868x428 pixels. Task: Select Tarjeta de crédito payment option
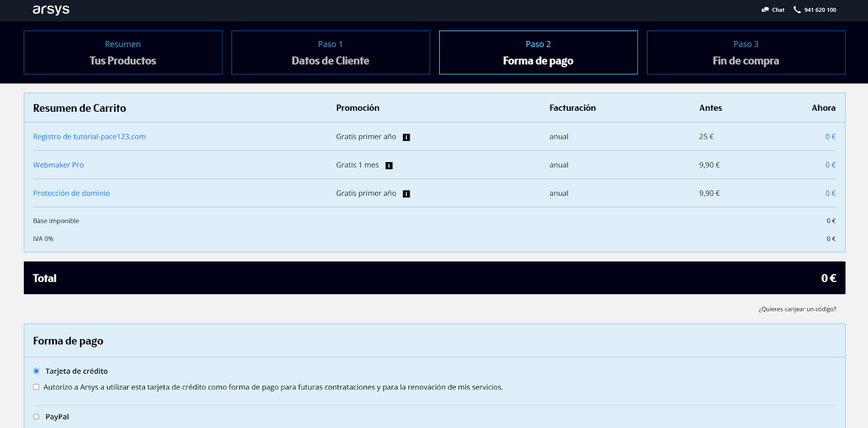click(x=36, y=371)
